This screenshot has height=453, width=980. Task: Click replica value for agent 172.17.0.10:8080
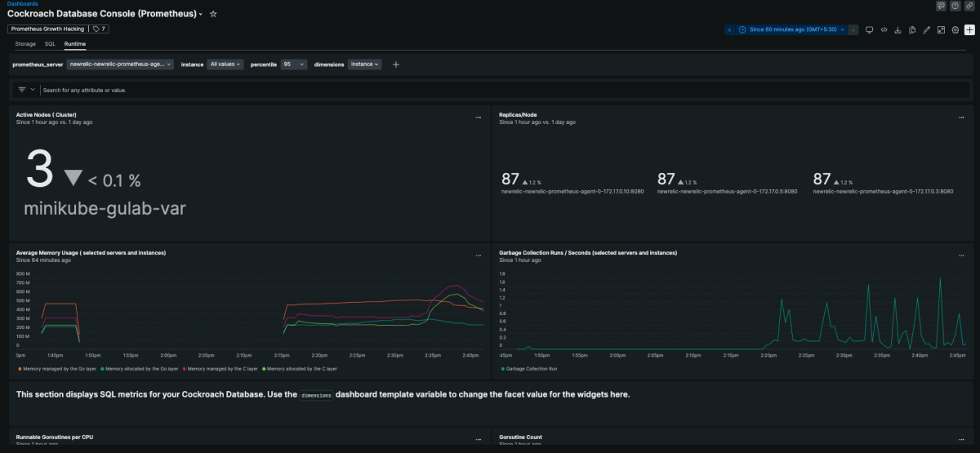coord(510,179)
